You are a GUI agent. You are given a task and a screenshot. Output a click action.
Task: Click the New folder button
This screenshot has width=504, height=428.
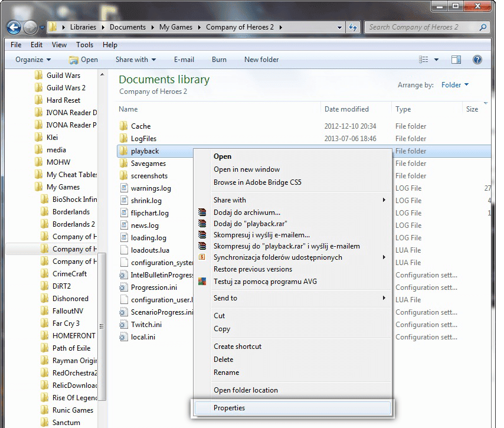click(x=261, y=59)
